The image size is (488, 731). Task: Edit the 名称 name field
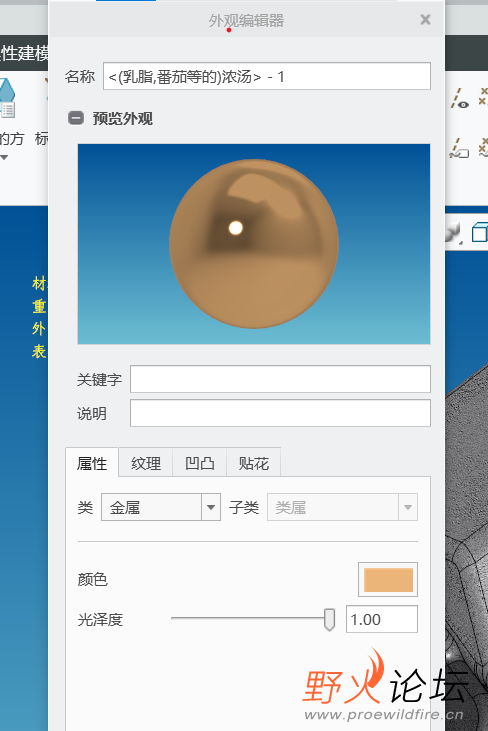click(267, 76)
